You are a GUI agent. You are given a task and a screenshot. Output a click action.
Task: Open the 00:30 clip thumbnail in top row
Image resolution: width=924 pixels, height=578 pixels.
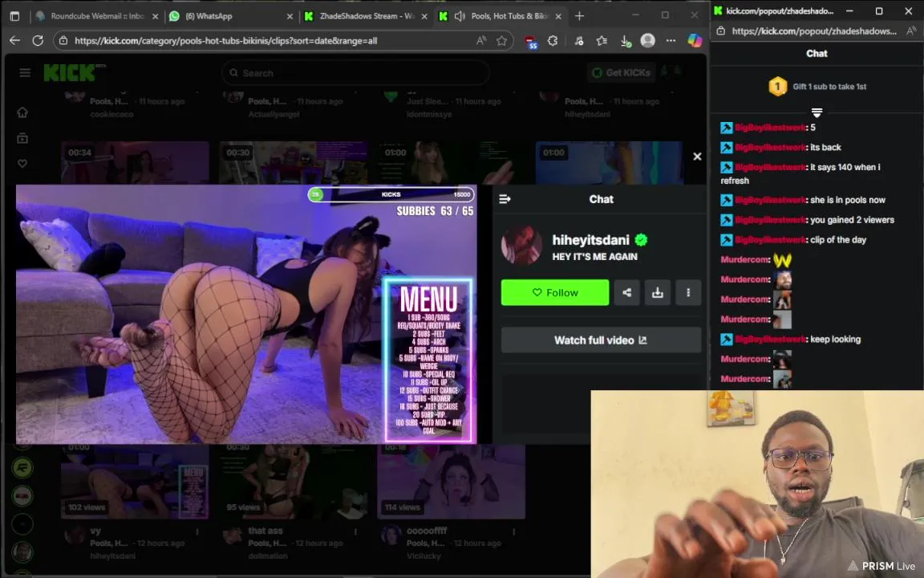click(293, 163)
